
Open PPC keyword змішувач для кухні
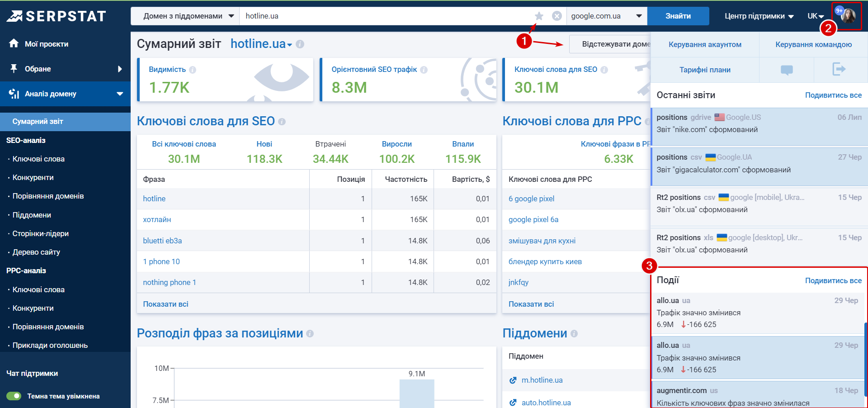coord(542,241)
